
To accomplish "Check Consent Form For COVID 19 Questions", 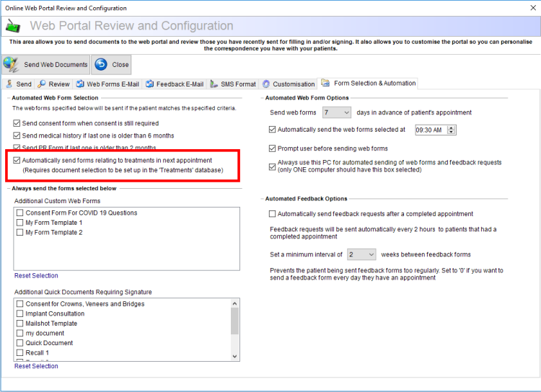I will [x=20, y=213].
